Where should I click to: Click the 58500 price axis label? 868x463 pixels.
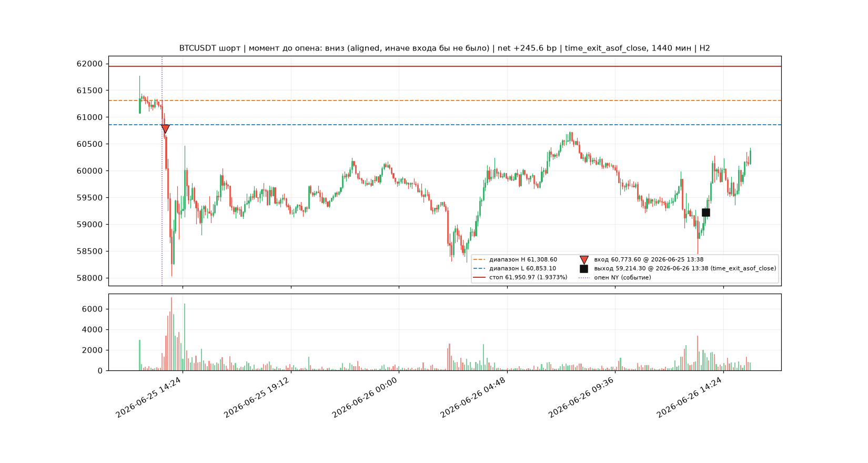coord(89,251)
